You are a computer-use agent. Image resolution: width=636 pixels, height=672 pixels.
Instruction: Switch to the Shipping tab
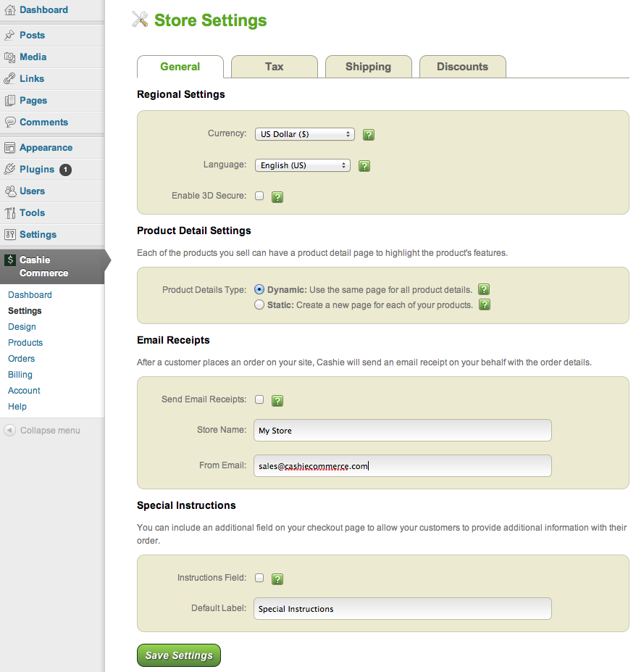point(369,67)
